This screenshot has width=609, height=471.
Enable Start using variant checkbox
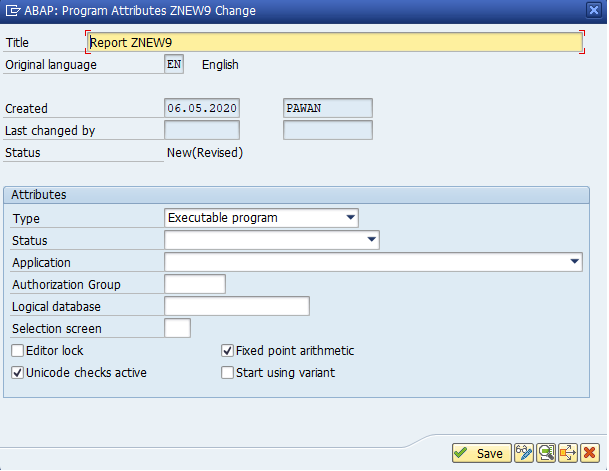[x=227, y=373]
